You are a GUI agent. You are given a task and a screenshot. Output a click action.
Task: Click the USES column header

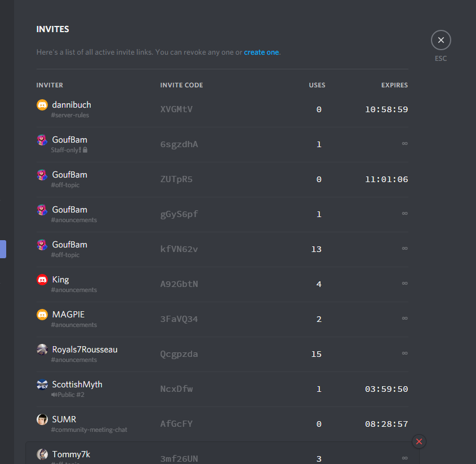point(317,85)
